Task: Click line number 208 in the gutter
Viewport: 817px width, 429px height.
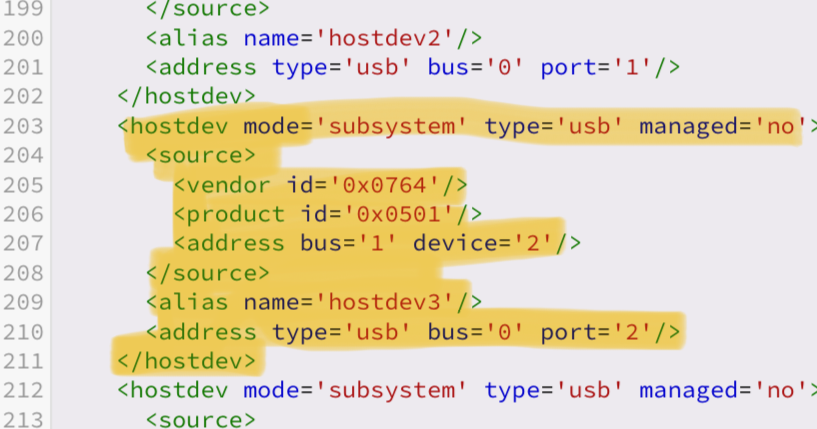Action: tap(23, 273)
